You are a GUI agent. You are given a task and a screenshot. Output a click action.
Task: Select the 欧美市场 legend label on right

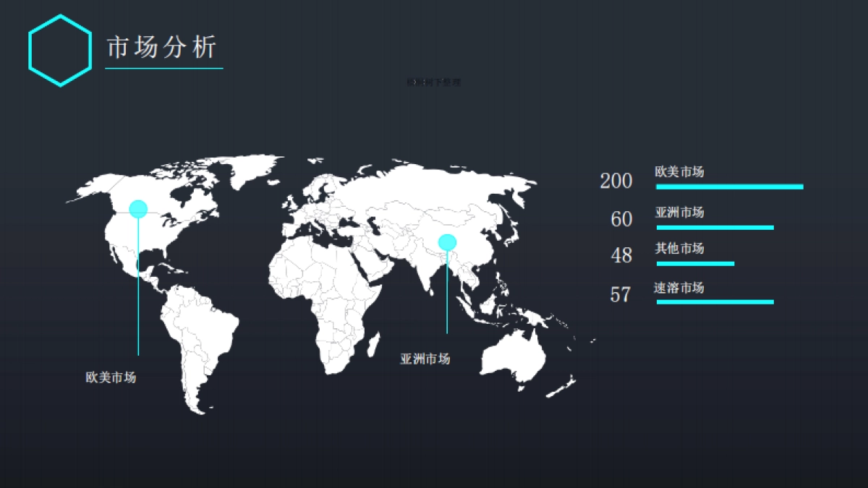[679, 172]
